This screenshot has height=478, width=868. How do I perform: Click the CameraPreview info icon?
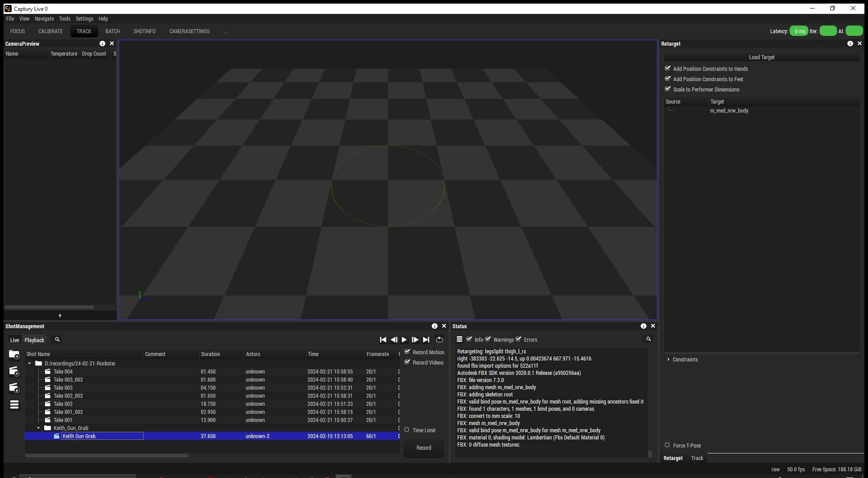(x=102, y=43)
